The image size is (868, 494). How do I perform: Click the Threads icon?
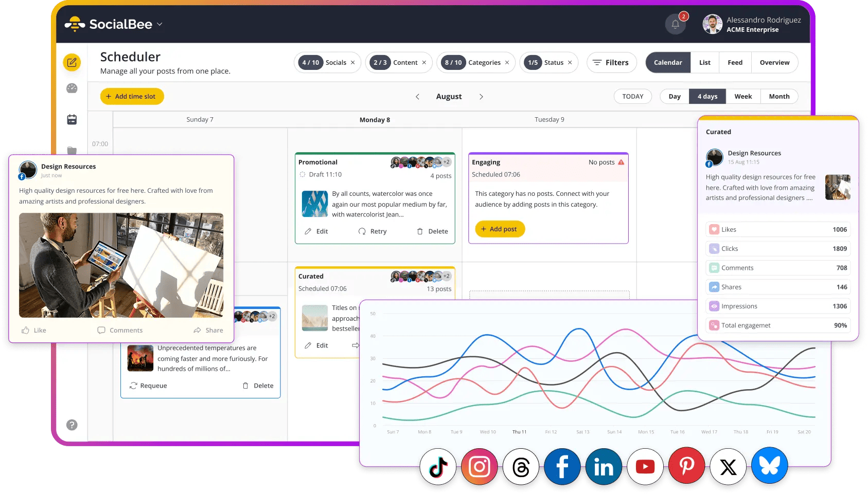[521, 467]
